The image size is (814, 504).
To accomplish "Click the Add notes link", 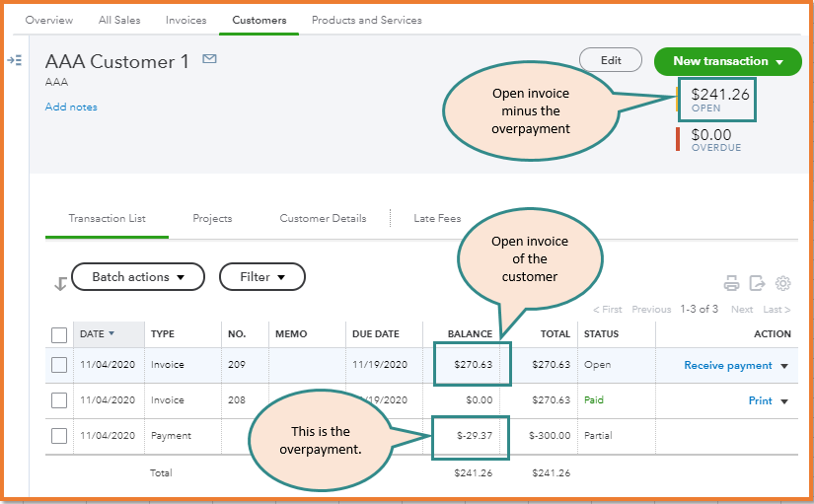I will [71, 107].
